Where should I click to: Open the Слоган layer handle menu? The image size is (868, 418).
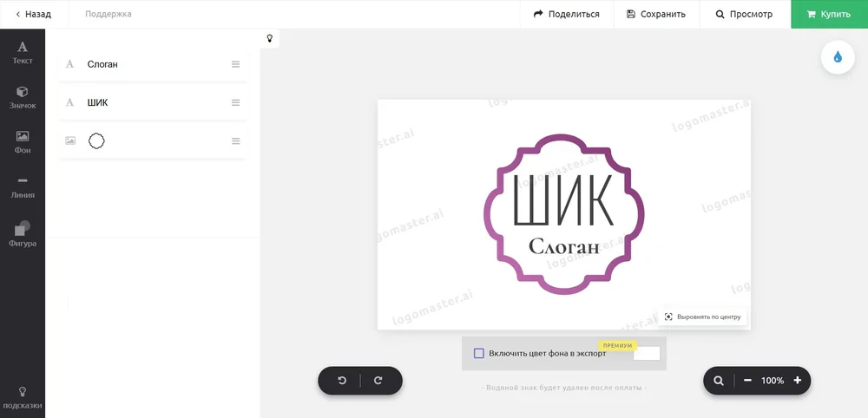point(235,64)
